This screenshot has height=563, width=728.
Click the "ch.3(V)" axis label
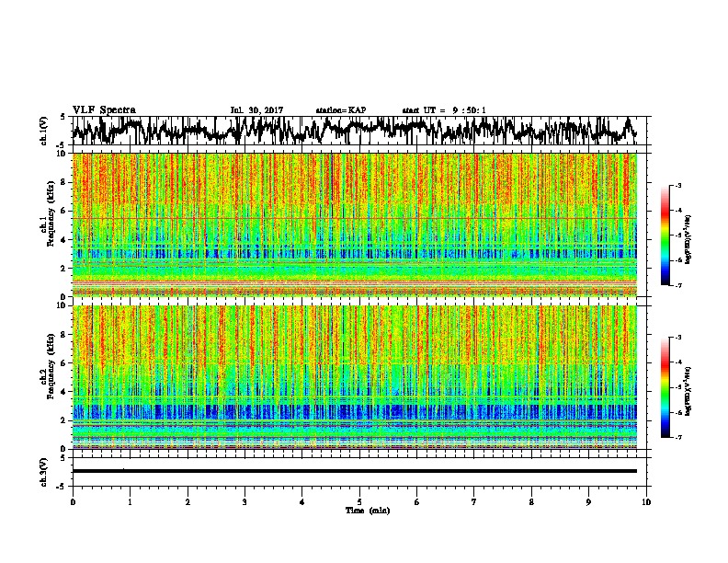pos(43,472)
